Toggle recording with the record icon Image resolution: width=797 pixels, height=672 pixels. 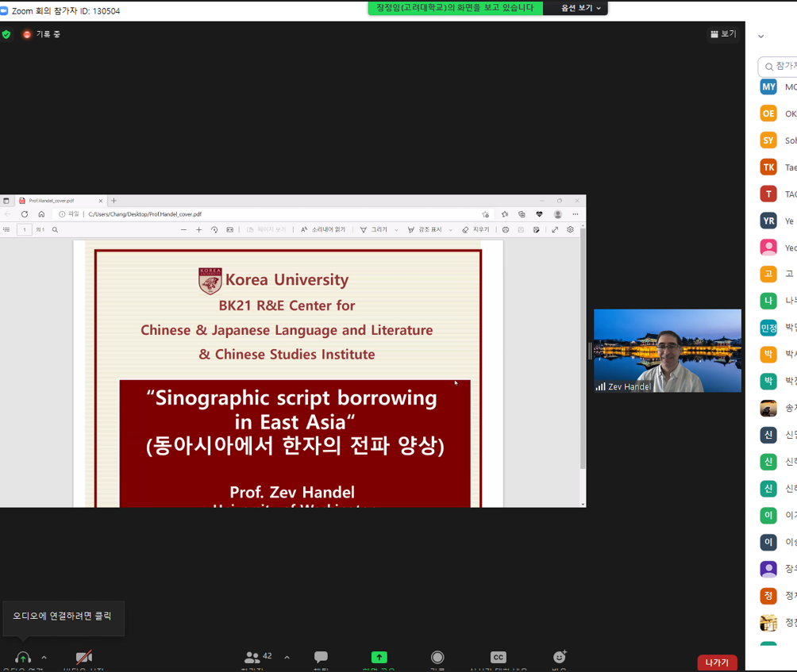437,658
